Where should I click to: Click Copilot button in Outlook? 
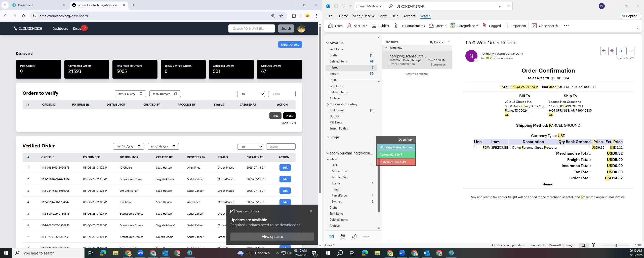(x=631, y=16)
